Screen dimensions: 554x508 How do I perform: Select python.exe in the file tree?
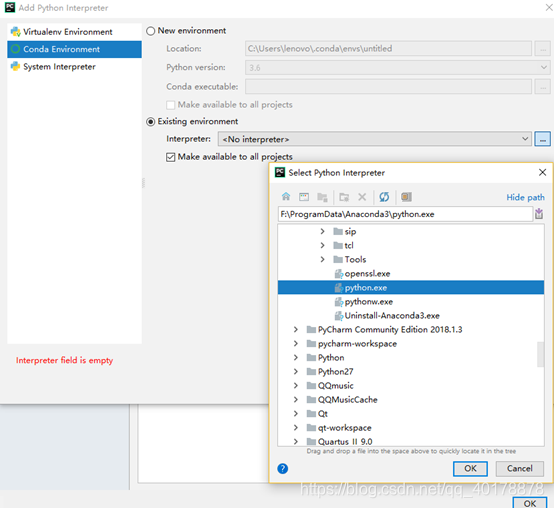[411, 288]
